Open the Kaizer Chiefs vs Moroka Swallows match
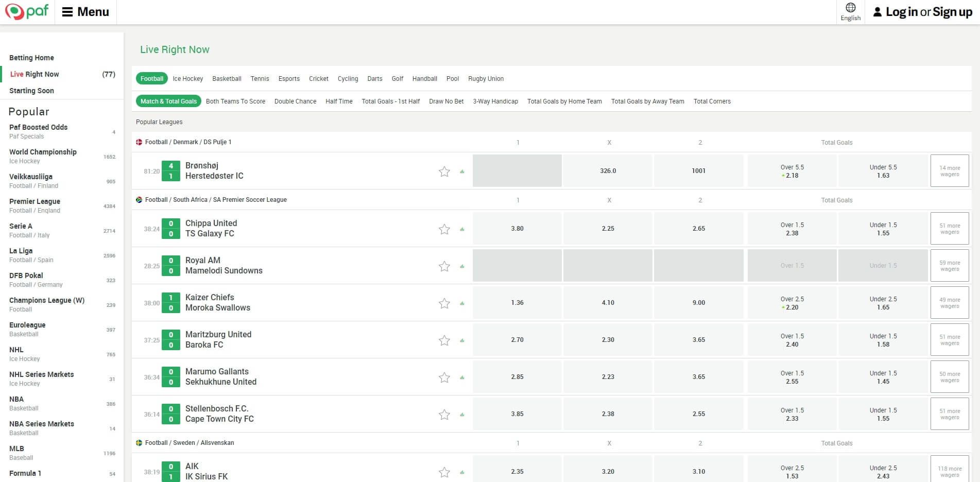 coord(218,303)
